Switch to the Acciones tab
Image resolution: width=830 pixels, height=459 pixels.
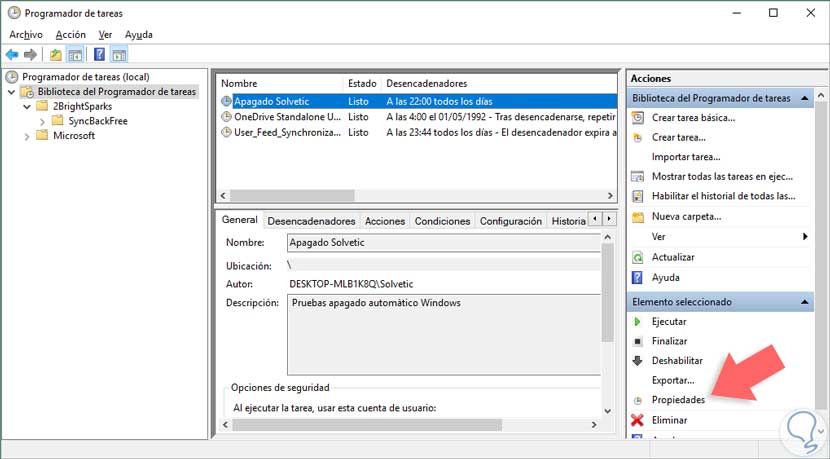click(x=385, y=221)
